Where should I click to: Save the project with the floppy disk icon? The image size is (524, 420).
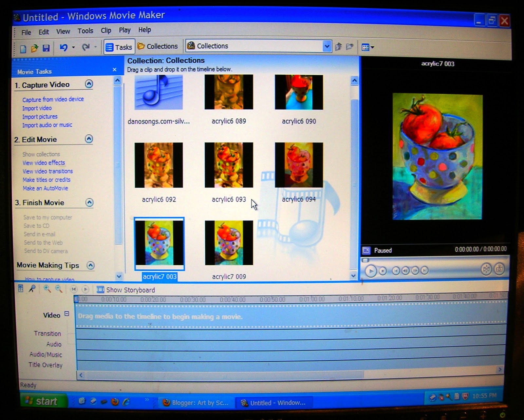pyautogui.click(x=46, y=48)
